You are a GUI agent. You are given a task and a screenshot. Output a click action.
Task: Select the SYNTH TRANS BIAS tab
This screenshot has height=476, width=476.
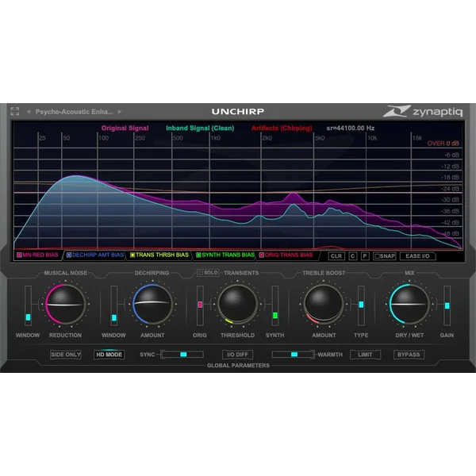(x=225, y=255)
